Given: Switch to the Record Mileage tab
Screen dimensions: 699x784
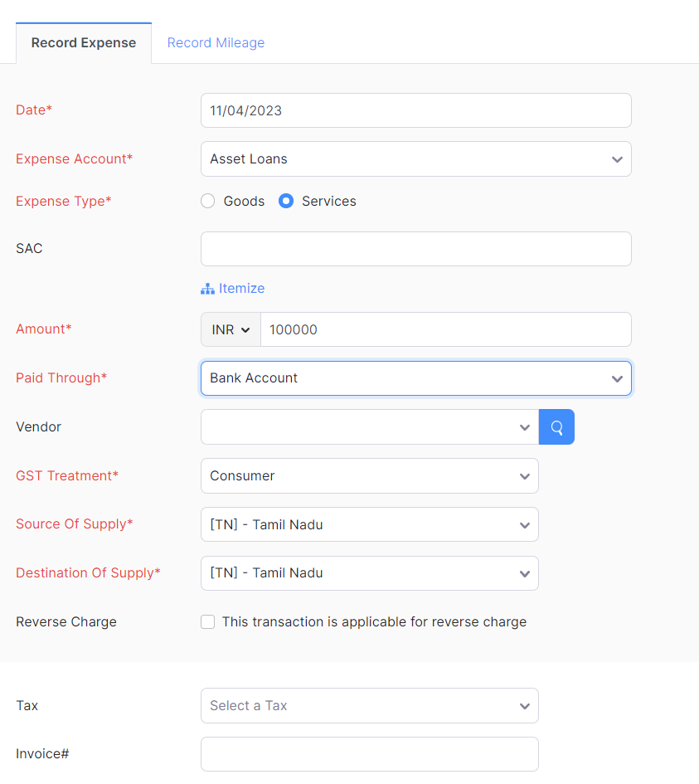Looking at the screenshot, I should (x=216, y=42).
